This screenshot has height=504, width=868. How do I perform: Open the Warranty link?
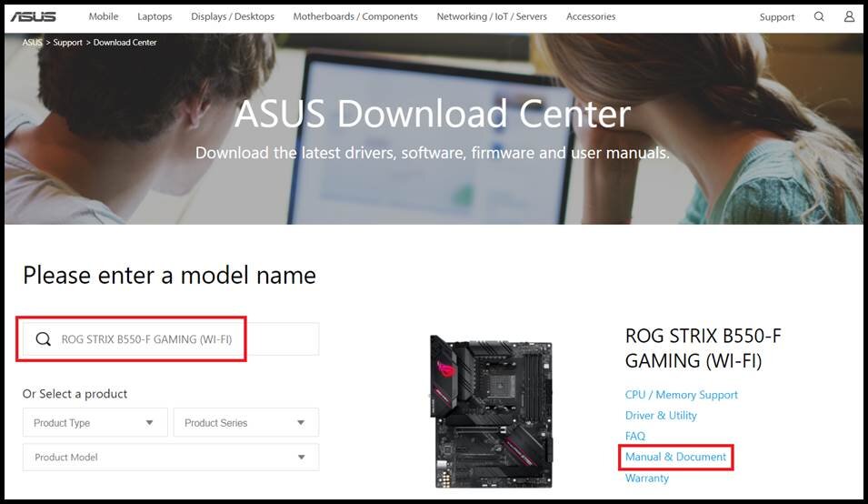[x=646, y=478]
